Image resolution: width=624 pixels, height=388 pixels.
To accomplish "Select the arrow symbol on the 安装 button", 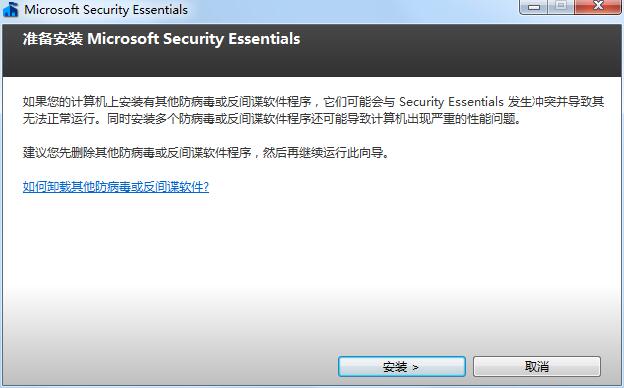I will (415, 367).
